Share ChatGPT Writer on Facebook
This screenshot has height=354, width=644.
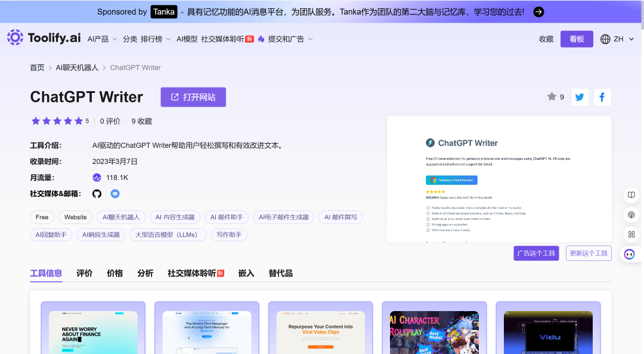(602, 97)
